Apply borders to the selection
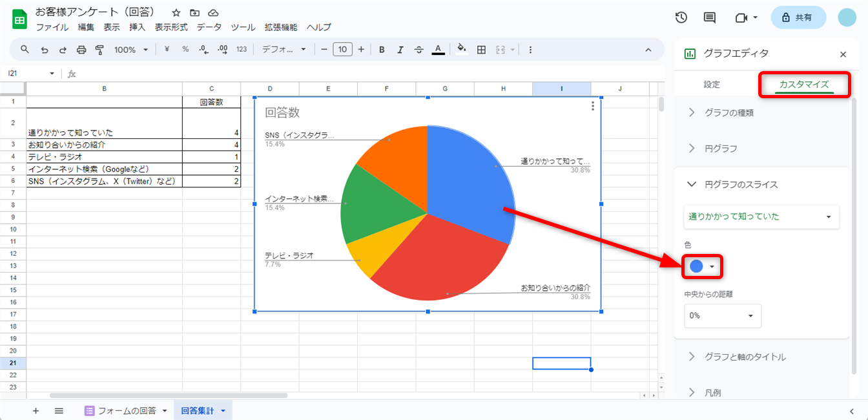 click(x=481, y=49)
